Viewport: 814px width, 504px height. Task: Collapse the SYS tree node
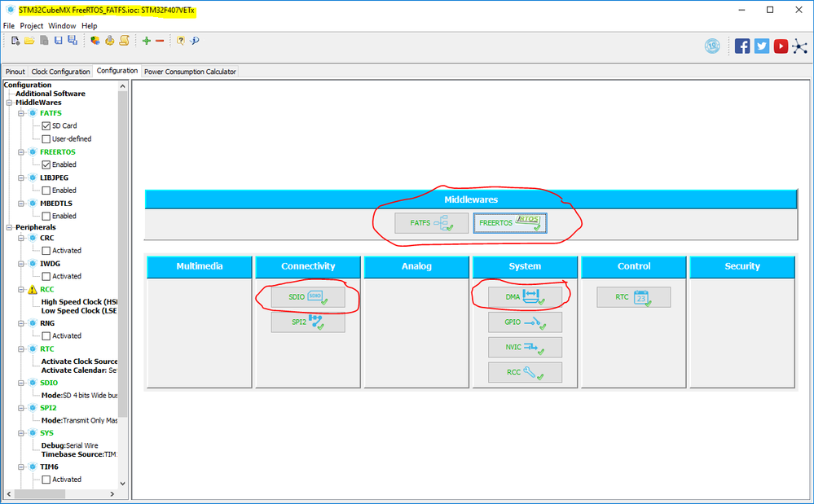[21, 433]
